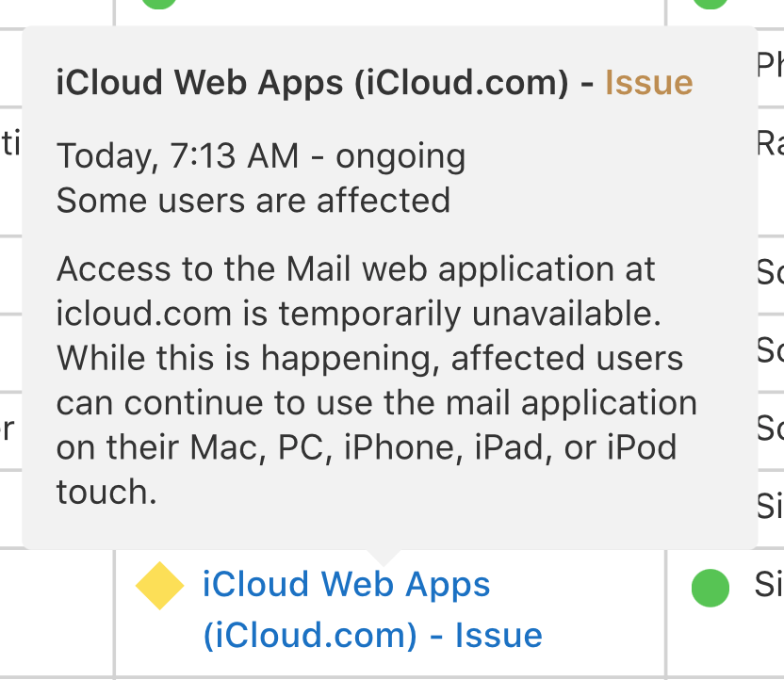The image size is (784, 680).
Task: Click the "Si" service name beside the green dot
Action: pos(769,585)
